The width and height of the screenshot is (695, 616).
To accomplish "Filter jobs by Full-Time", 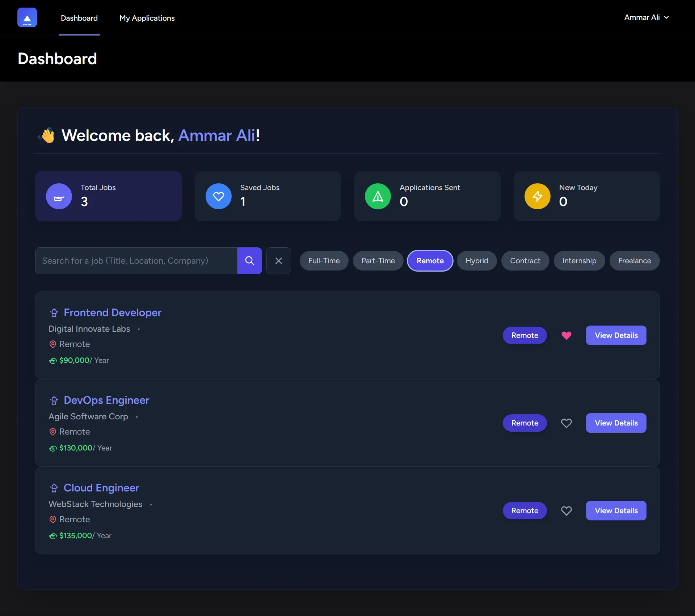I will pyautogui.click(x=324, y=261).
